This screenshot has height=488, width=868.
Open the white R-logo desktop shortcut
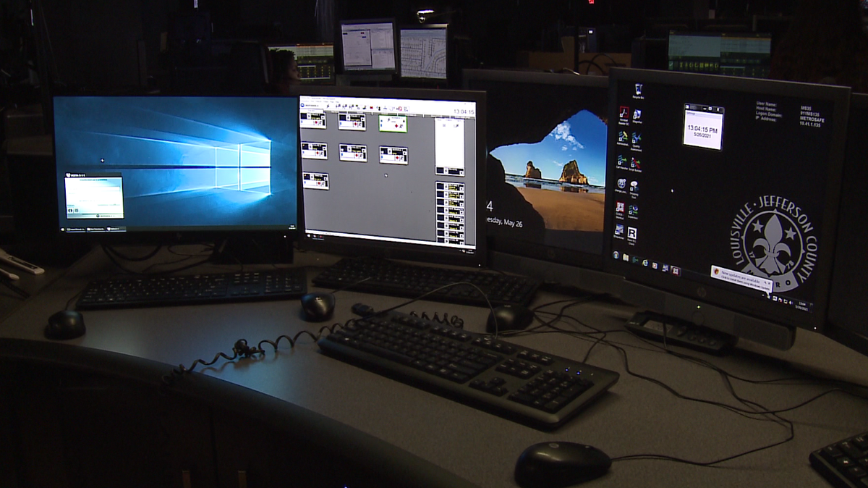[x=631, y=235]
